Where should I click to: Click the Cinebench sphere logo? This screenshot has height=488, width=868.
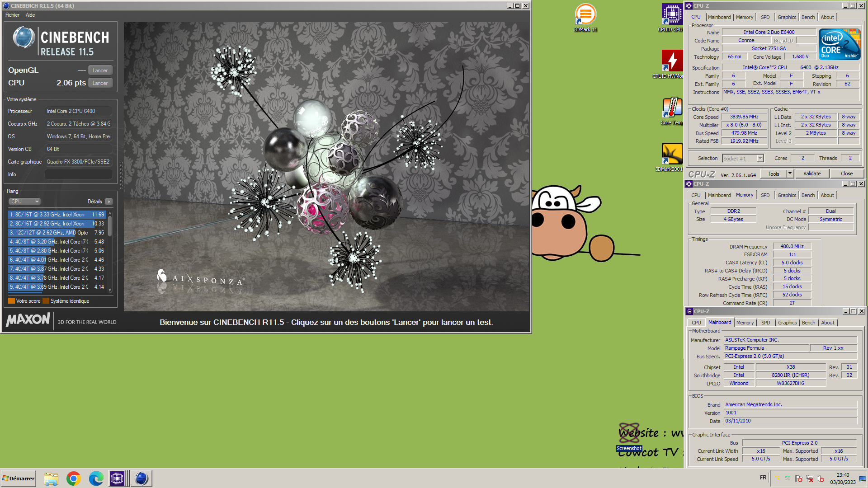24,38
